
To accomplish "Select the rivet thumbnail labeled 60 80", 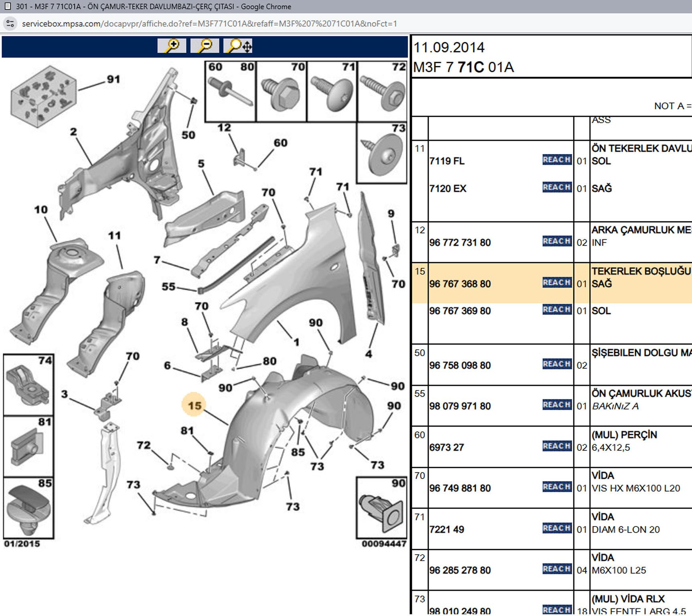I will [x=230, y=91].
